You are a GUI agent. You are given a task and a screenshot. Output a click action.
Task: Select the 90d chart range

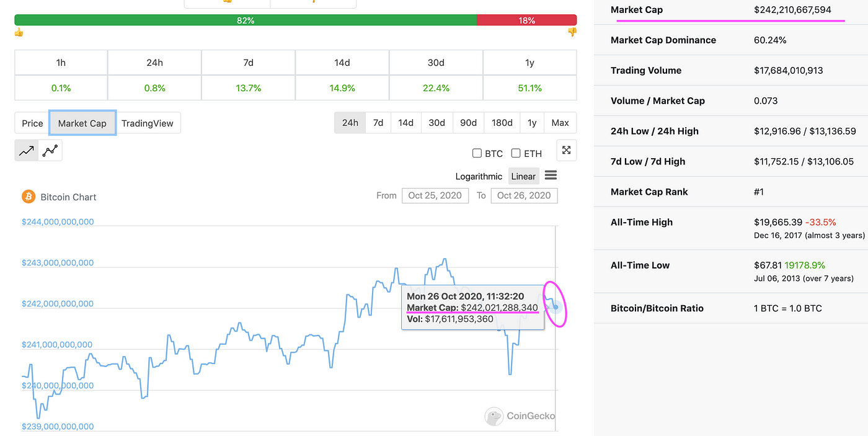[469, 122]
